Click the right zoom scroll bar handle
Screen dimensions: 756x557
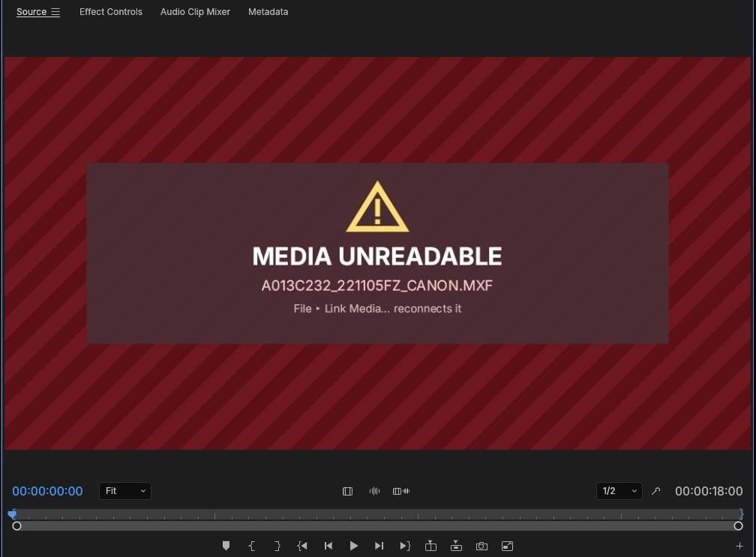click(x=738, y=526)
